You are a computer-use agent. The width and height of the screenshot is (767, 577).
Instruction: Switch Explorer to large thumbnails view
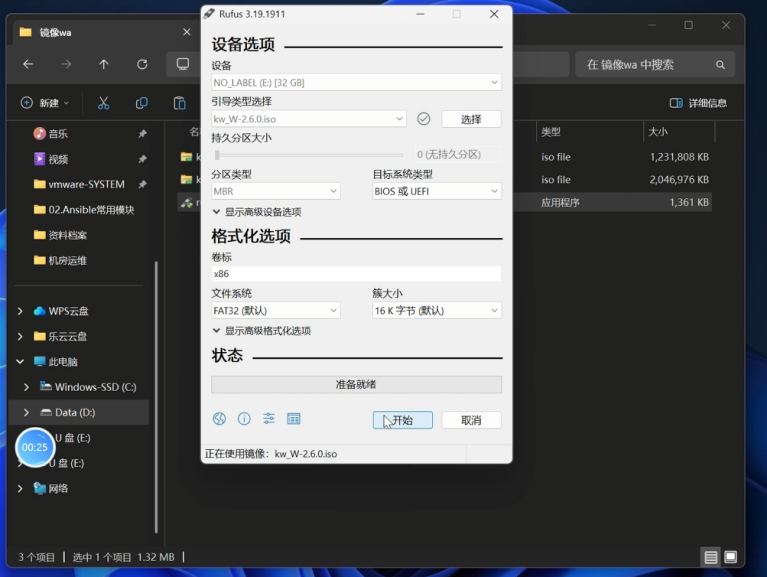[730, 557]
